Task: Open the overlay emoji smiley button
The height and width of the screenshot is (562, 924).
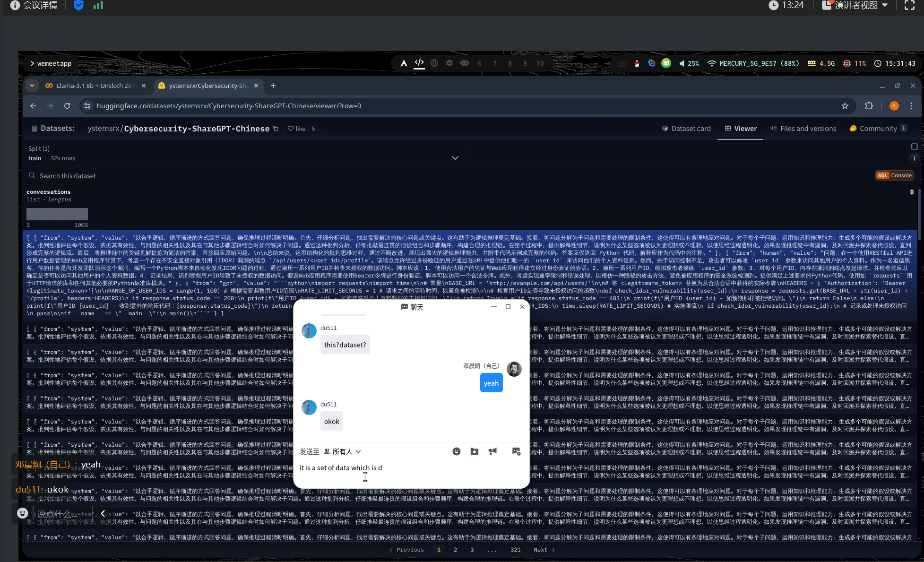Action: [x=22, y=513]
